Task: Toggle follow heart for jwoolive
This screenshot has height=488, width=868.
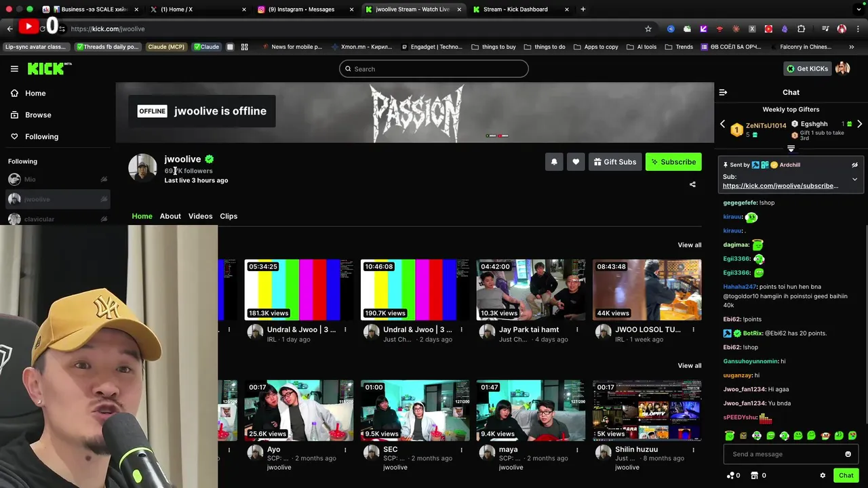Action: pos(576,162)
